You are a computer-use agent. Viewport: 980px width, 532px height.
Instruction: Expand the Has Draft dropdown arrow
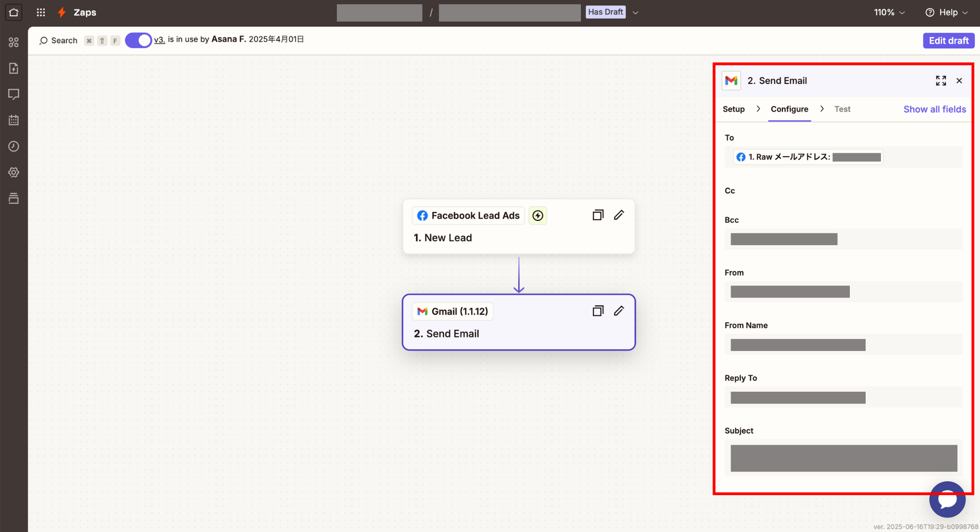pos(635,12)
